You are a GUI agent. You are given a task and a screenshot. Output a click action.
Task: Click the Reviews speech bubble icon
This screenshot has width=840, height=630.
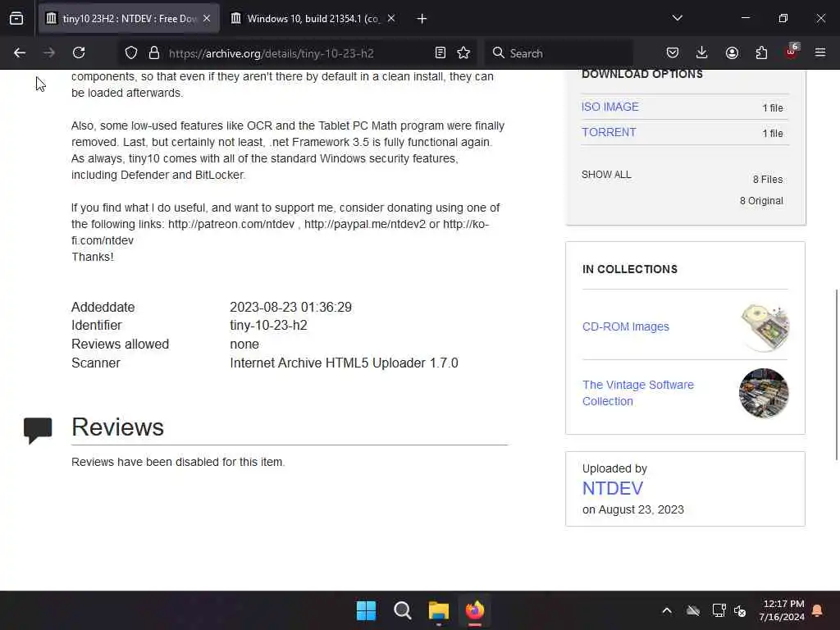(38, 431)
